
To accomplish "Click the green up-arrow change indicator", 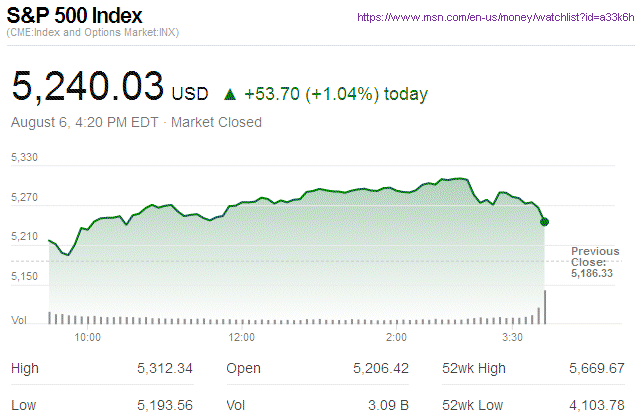I will point(230,95).
